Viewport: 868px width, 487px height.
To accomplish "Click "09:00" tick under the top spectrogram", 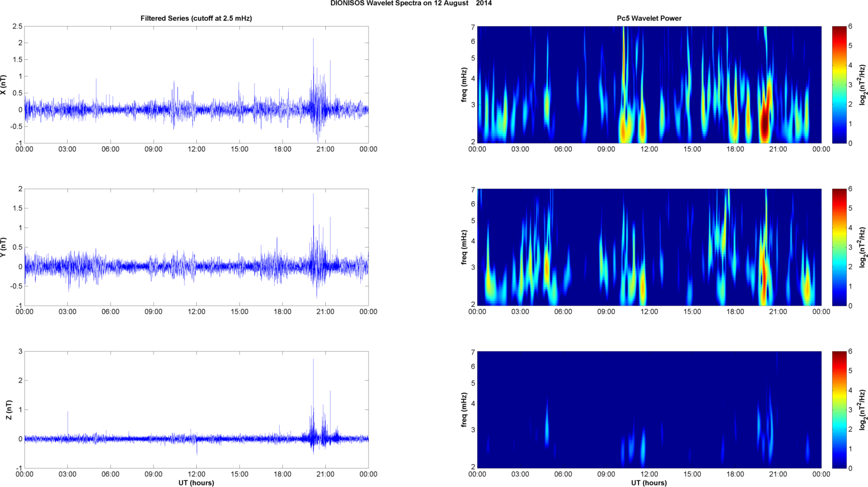I will (606, 149).
